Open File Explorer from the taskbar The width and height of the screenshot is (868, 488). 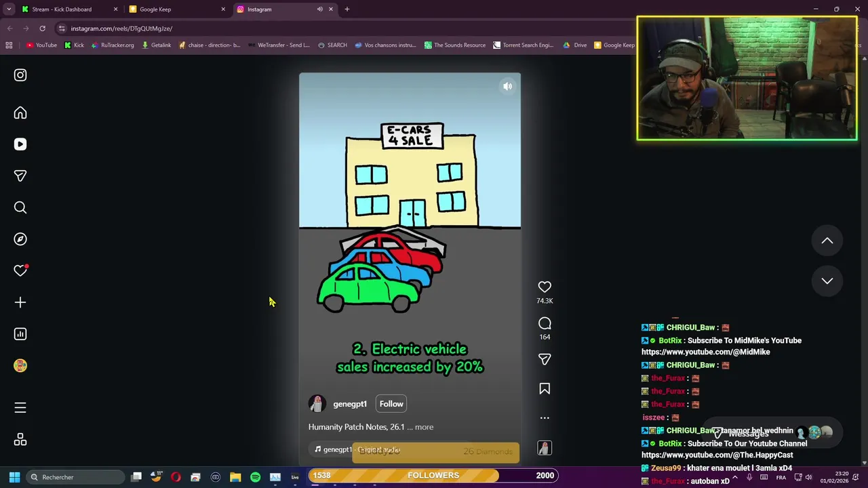(x=235, y=477)
